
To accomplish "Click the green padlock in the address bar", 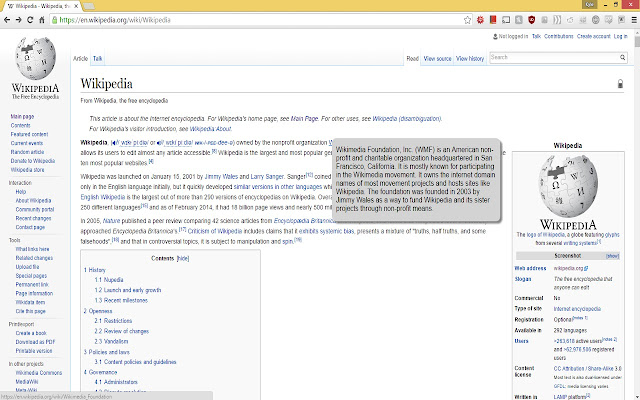I will (55, 20).
